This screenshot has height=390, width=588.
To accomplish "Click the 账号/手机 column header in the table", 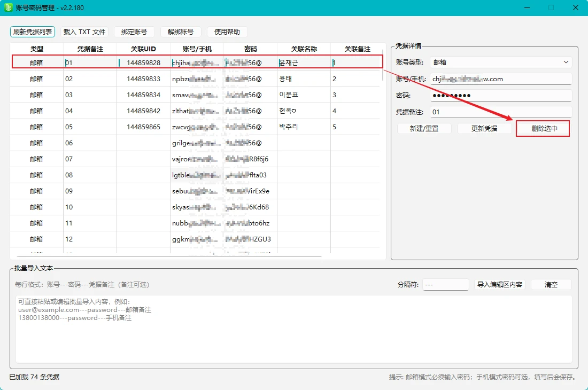I will click(197, 49).
